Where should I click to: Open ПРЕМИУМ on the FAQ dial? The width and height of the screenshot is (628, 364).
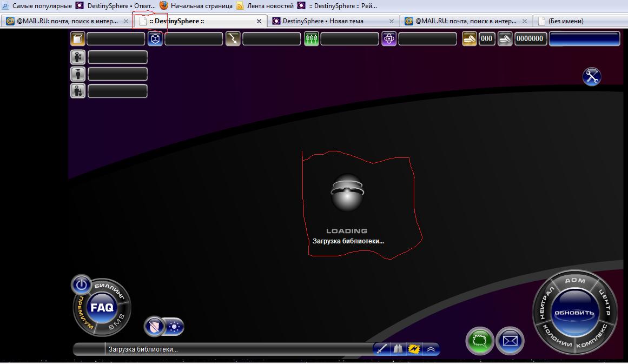pyautogui.click(x=85, y=313)
